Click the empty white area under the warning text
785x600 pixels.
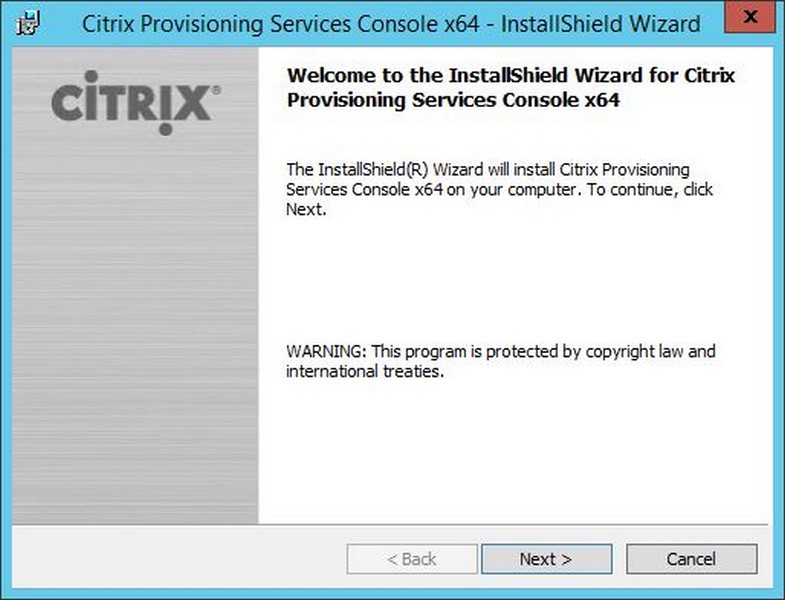pos(513,451)
